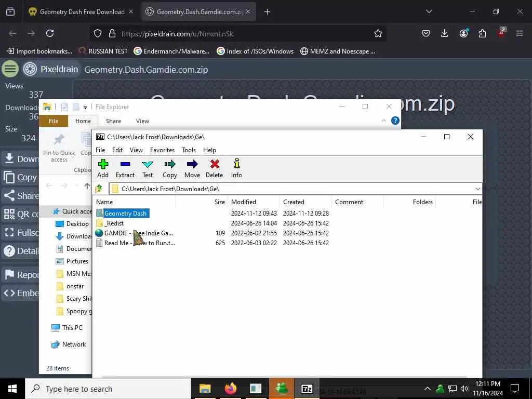This screenshot has width=532, height=399.
Task: Open the Pixeldrain hamburger menu
Action: tap(10, 69)
